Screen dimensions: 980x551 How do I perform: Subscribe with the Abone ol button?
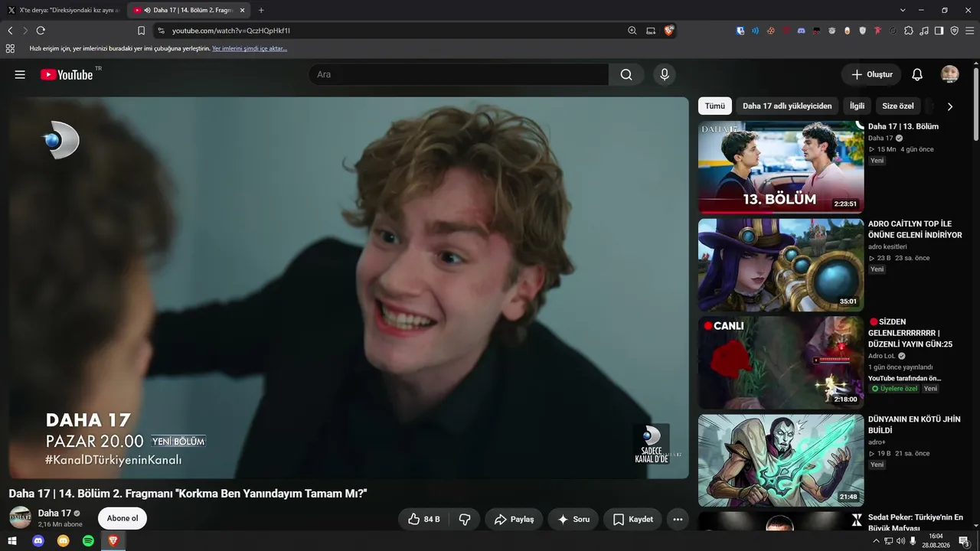click(x=122, y=518)
